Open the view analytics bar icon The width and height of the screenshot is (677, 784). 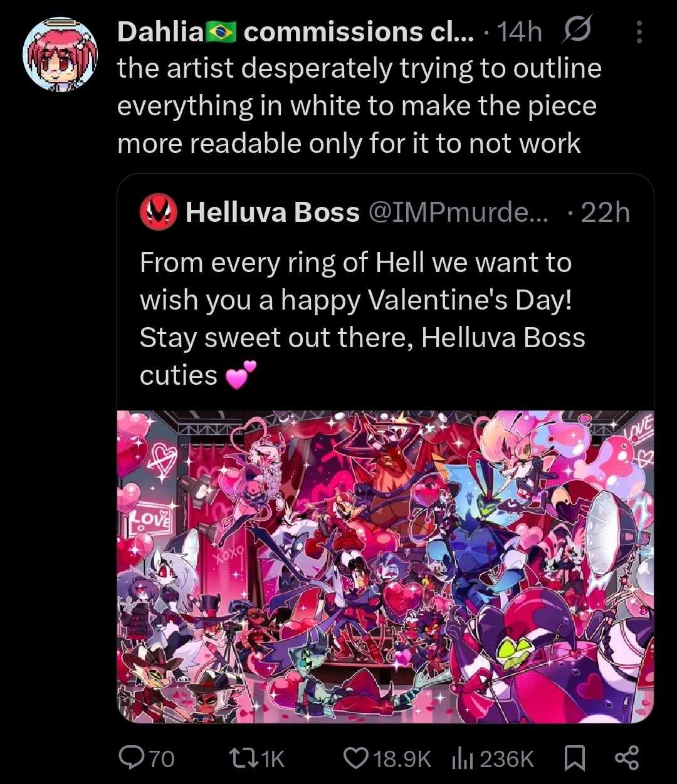point(461,758)
